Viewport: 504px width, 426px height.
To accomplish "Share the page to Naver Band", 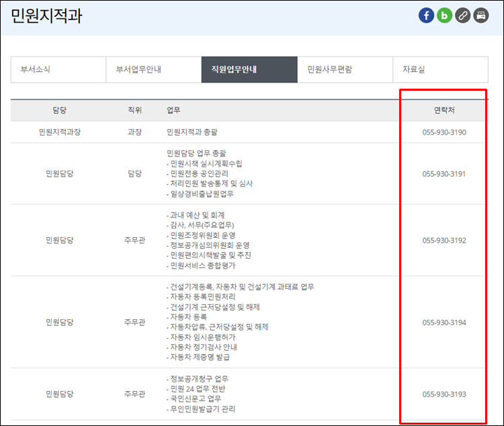I will click(445, 15).
